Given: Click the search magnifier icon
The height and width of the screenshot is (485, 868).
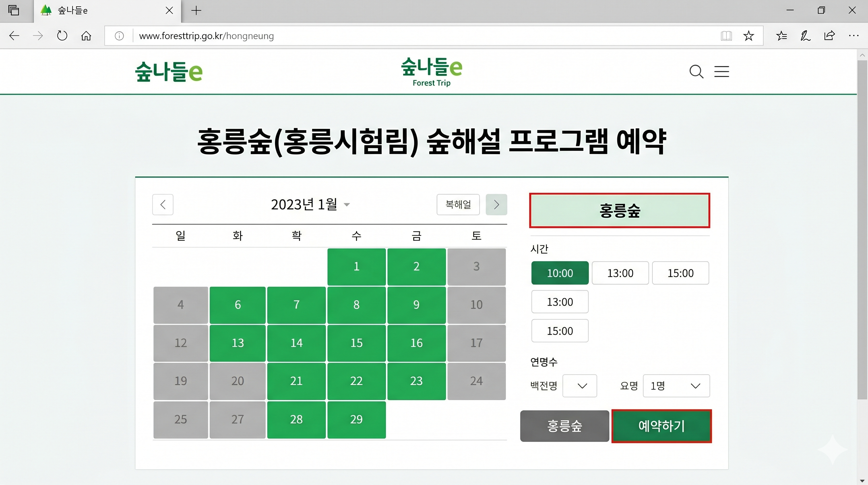Looking at the screenshot, I should [x=696, y=71].
